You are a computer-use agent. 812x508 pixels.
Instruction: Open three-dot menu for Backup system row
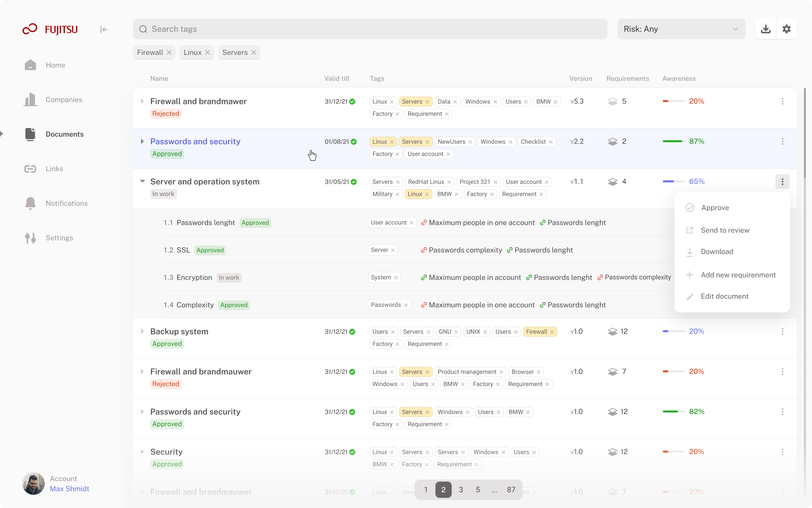782,332
